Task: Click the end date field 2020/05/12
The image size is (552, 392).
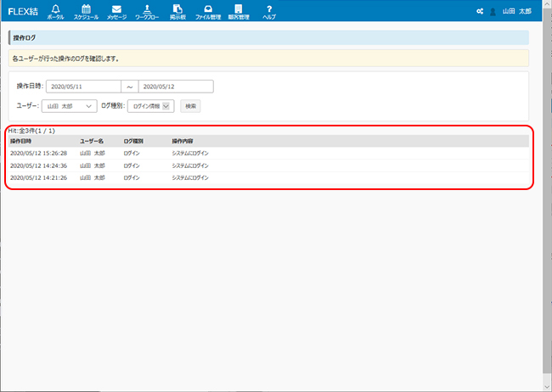Action: pos(176,87)
